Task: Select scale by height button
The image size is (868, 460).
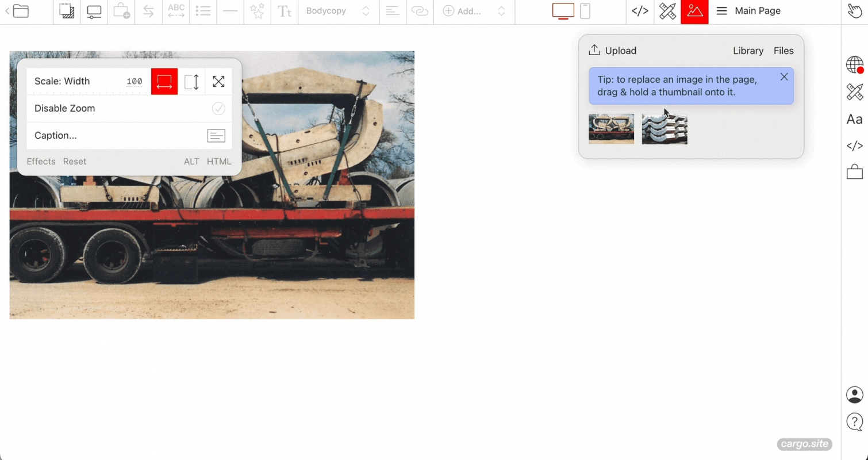Action: coord(191,81)
